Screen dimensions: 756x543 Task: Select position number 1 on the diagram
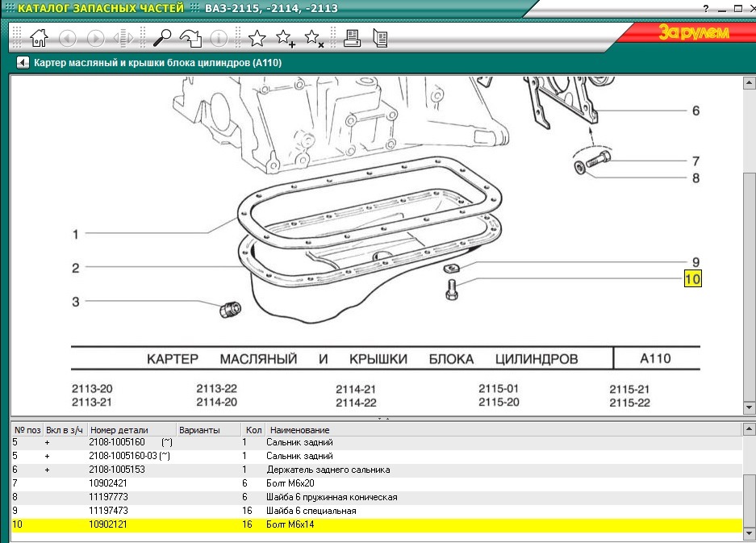coord(75,234)
